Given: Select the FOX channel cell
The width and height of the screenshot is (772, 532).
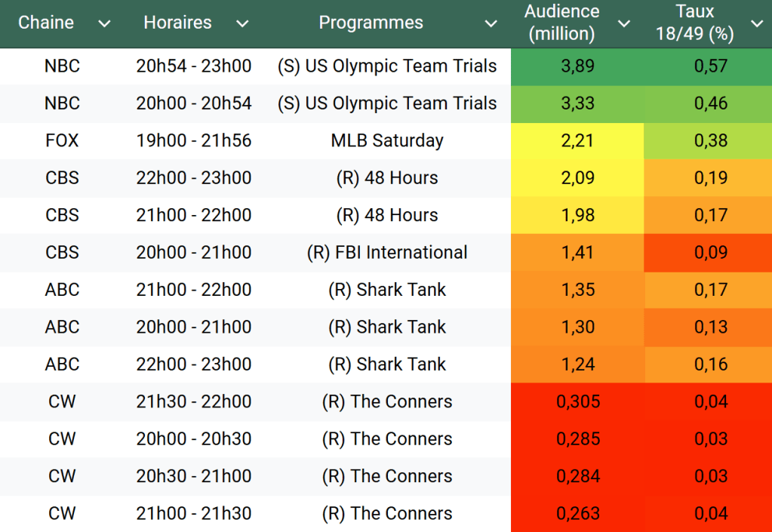Looking at the screenshot, I should pos(62,140).
